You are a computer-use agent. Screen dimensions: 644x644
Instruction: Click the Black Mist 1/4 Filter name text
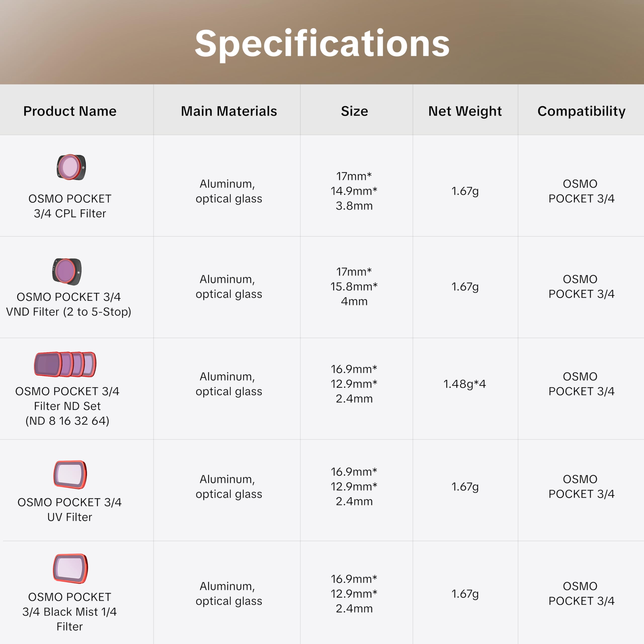70,612
